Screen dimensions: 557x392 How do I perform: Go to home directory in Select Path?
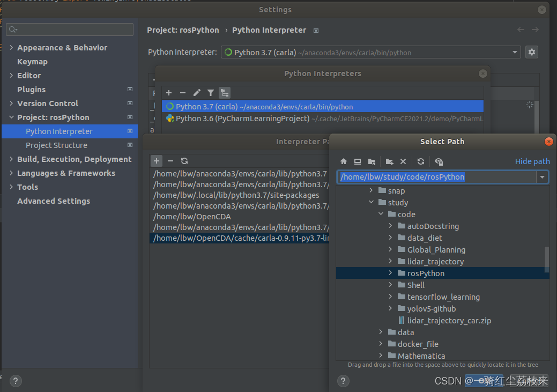pos(344,162)
